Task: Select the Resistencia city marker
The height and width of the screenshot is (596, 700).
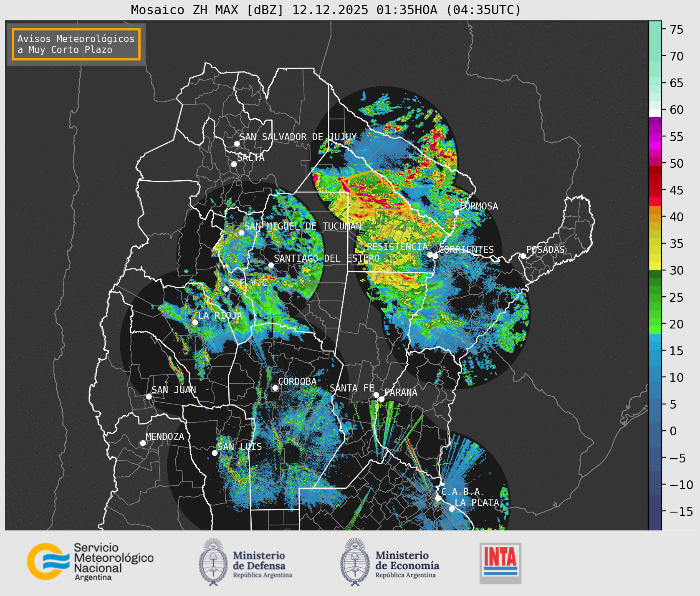Action: [430, 255]
